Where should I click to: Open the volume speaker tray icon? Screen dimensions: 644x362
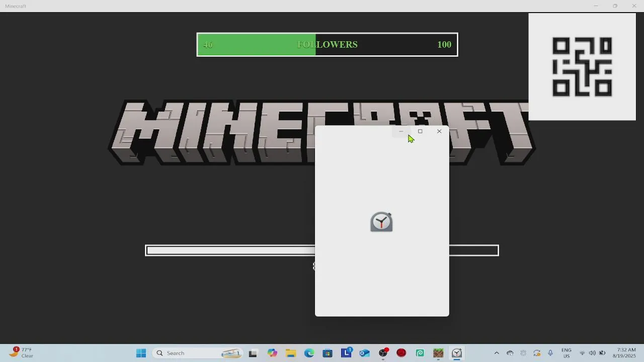point(592,353)
